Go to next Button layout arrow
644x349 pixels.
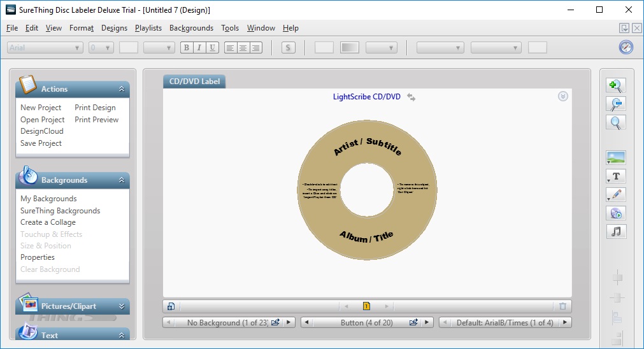click(x=427, y=322)
